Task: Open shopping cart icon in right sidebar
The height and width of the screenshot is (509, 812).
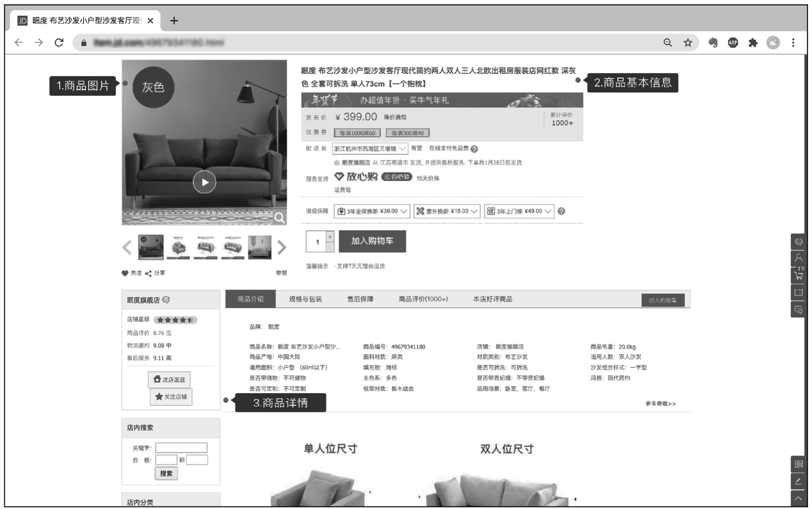Action: [799, 275]
